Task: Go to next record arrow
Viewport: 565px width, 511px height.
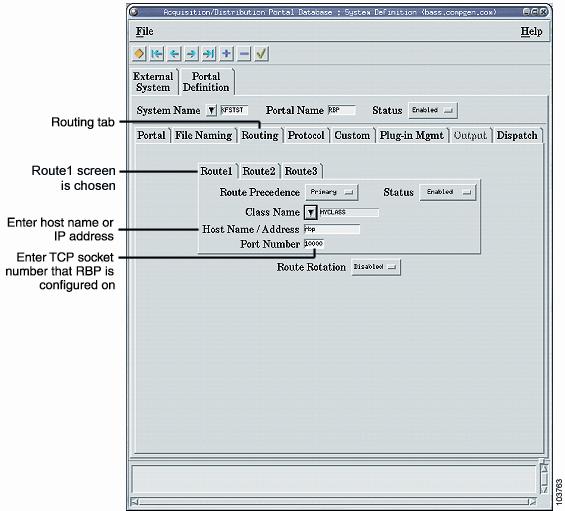Action: tap(191, 54)
